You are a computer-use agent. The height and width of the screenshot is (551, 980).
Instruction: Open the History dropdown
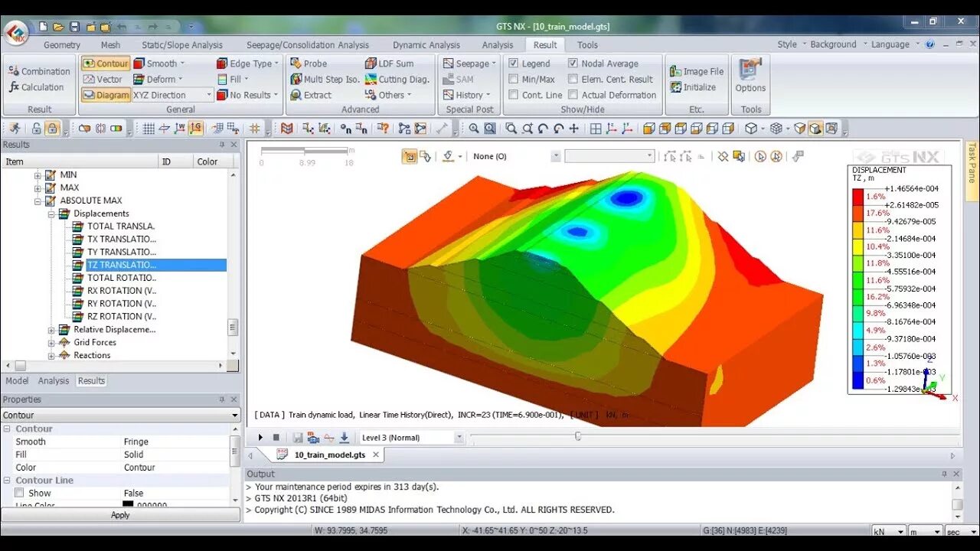pos(467,95)
